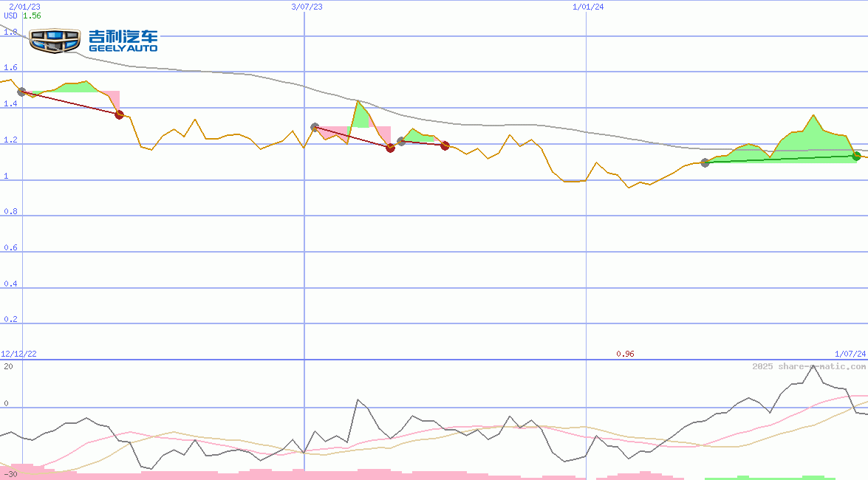Image resolution: width=868 pixels, height=480 pixels.
Task: Select the 12/12/22 start date label
Action: point(18,354)
